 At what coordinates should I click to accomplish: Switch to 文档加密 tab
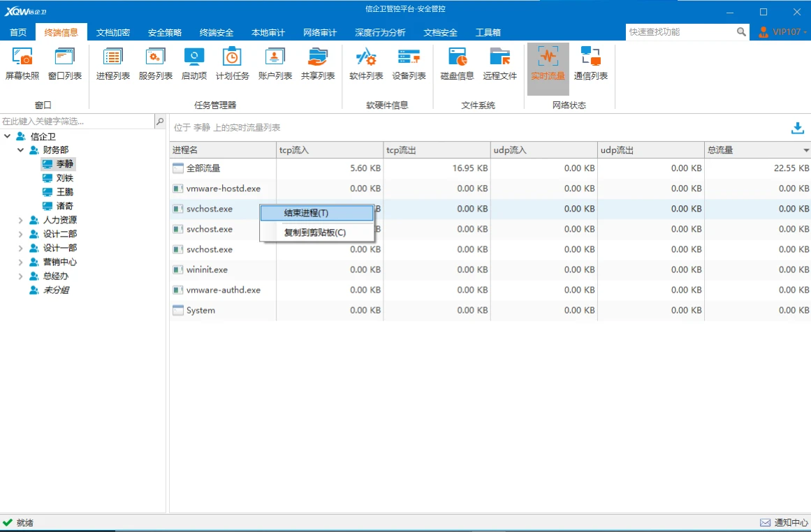click(112, 32)
